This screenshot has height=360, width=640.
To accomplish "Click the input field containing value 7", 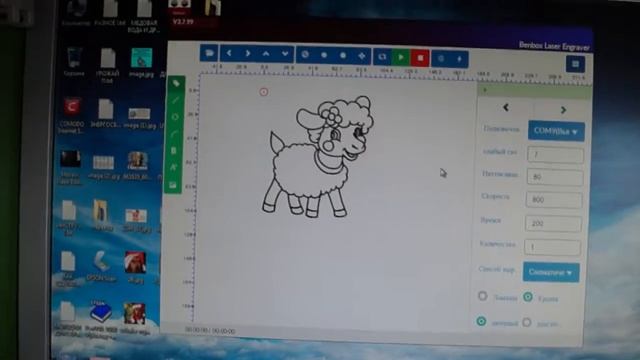I will (556, 155).
